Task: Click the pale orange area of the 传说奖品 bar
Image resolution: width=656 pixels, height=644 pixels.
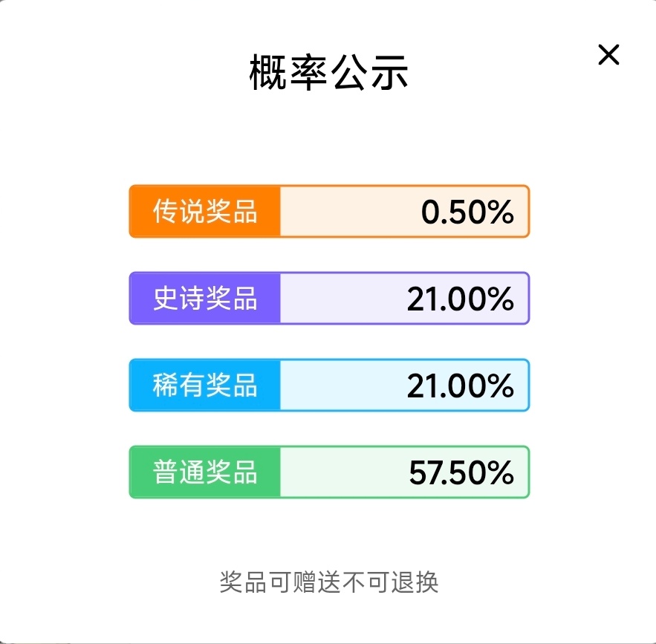Action: click(342, 212)
